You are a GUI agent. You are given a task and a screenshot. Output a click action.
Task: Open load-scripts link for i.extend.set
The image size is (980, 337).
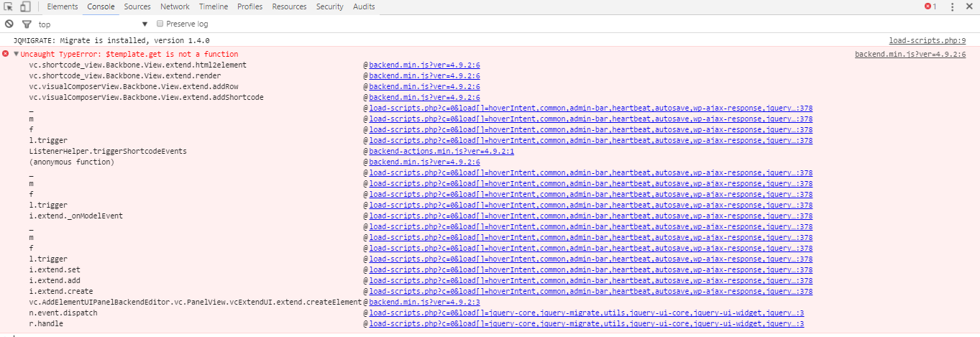pos(590,269)
